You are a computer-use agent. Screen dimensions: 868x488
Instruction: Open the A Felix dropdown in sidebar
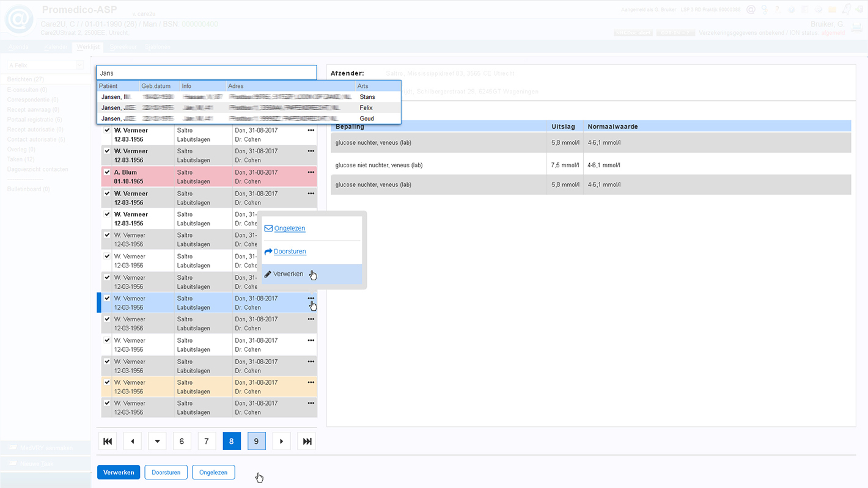[79, 65]
